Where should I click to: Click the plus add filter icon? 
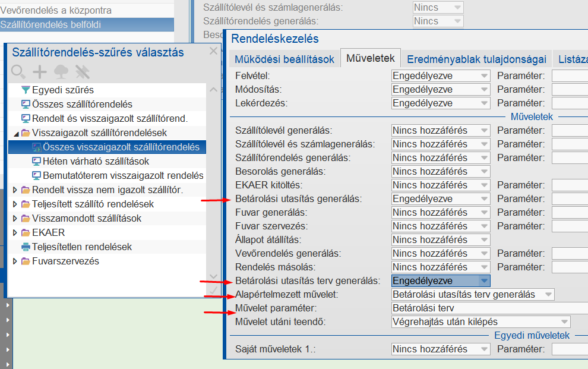[40, 72]
